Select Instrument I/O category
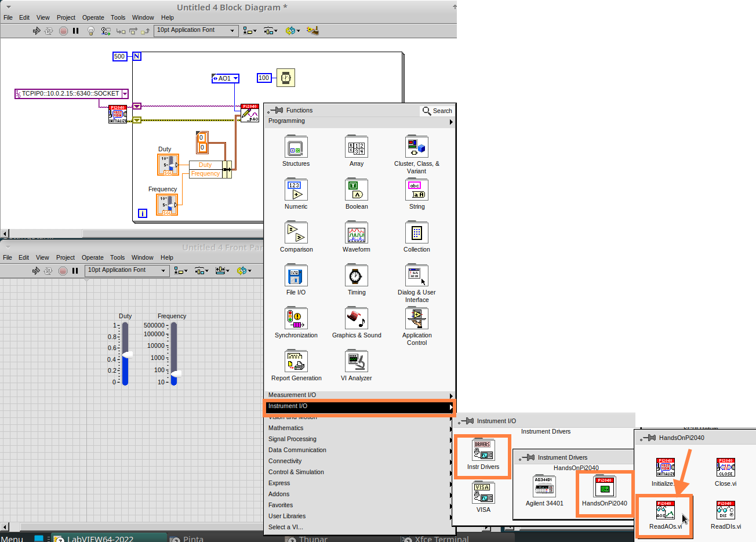Viewport: 756px width, 542px height. click(359, 406)
